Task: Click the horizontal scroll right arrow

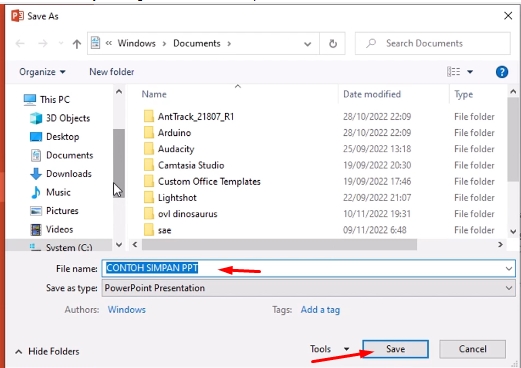Action: (500, 245)
